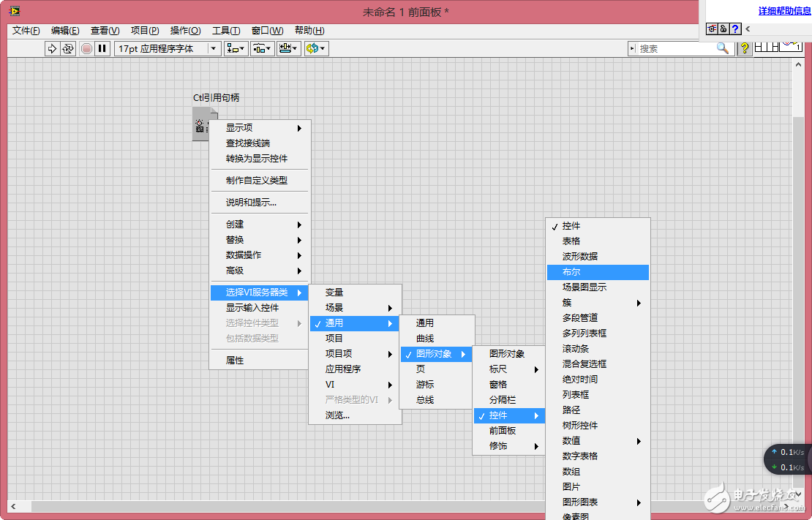The image size is (812, 520).
Task: Select checked 控件 entry below 分隔栏
Action: [x=510, y=415]
